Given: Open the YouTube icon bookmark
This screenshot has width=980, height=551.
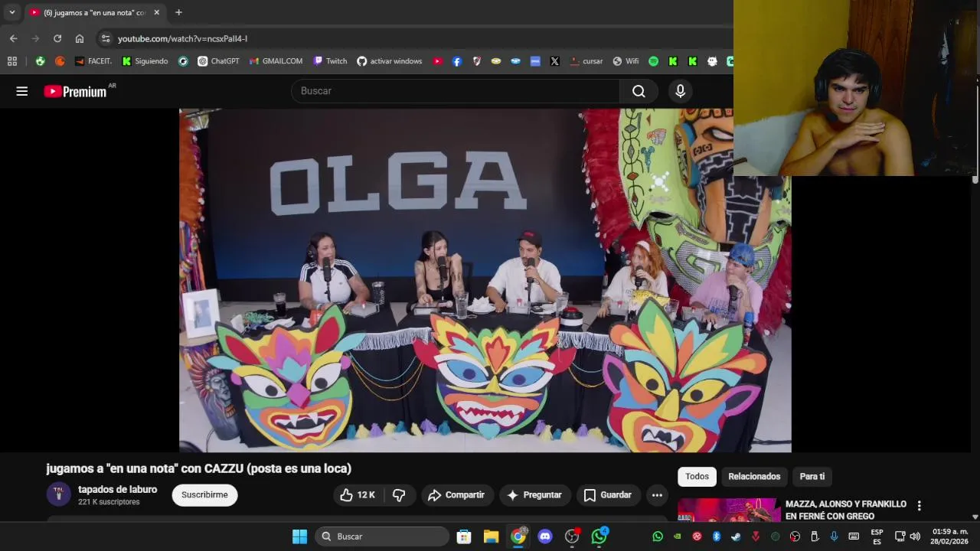Looking at the screenshot, I should pos(437,61).
